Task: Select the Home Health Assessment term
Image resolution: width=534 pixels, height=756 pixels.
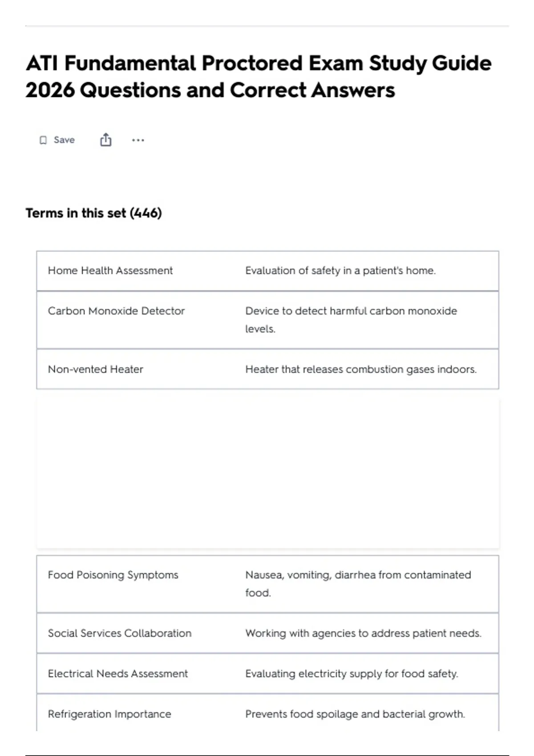Action: [x=110, y=270]
